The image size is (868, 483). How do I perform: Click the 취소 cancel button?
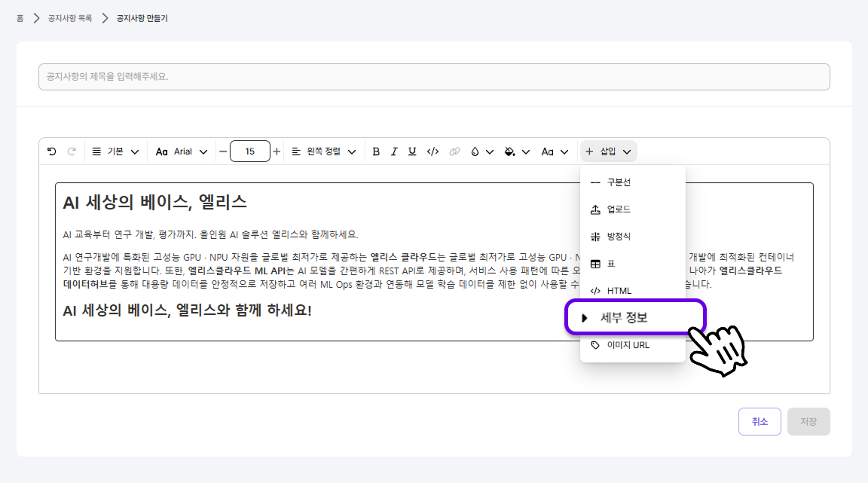pyautogui.click(x=759, y=421)
